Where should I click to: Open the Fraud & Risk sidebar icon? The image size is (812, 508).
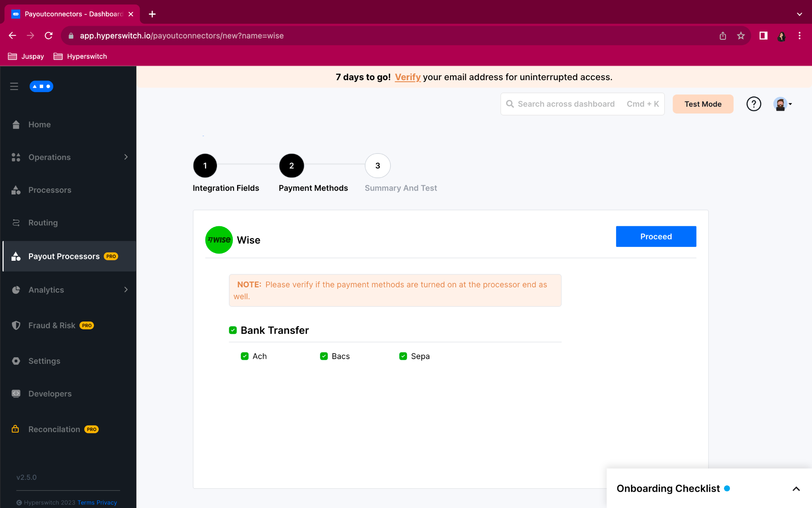click(x=16, y=325)
